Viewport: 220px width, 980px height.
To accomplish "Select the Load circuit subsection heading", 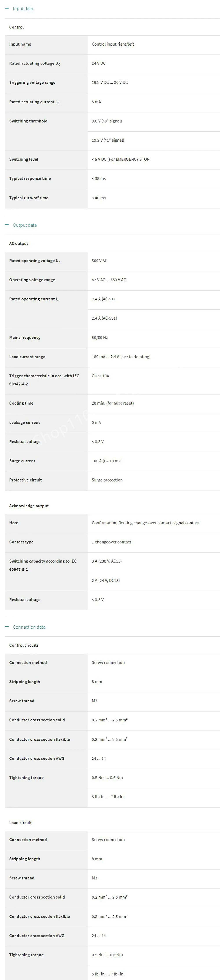I will pyautogui.click(x=20, y=822).
